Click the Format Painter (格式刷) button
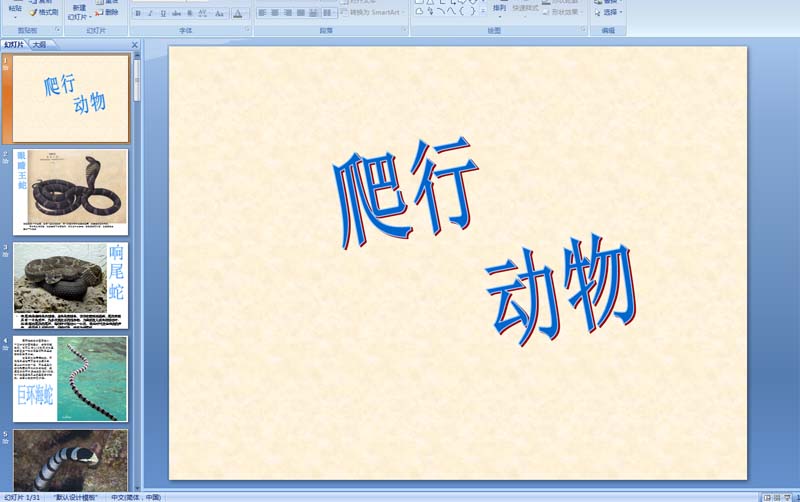This screenshot has height=502, width=800. tap(45, 13)
